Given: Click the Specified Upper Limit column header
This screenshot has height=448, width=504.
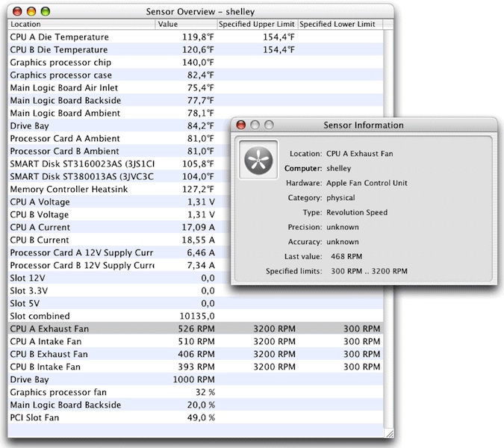Looking at the screenshot, I should pyautogui.click(x=257, y=25).
